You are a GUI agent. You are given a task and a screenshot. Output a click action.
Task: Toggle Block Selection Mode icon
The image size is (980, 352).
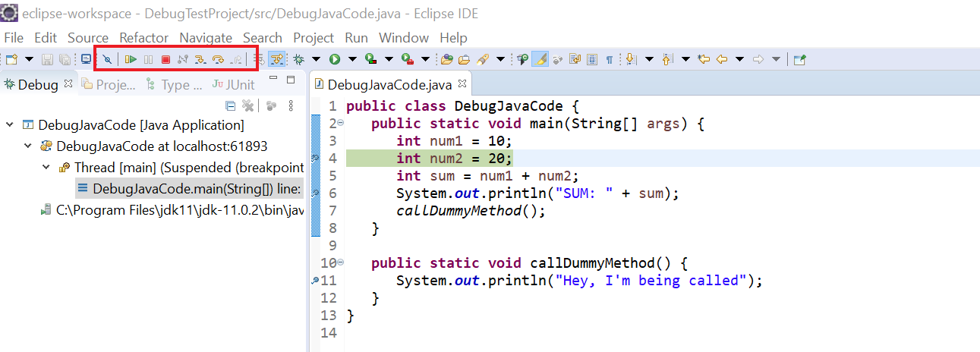(592, 58)
